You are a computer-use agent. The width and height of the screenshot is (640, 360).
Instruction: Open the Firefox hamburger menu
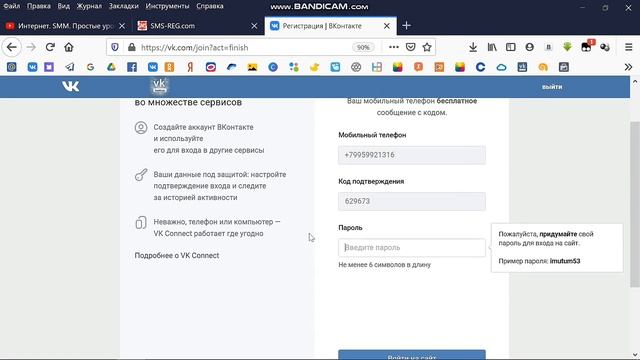[x=629, y=47]
